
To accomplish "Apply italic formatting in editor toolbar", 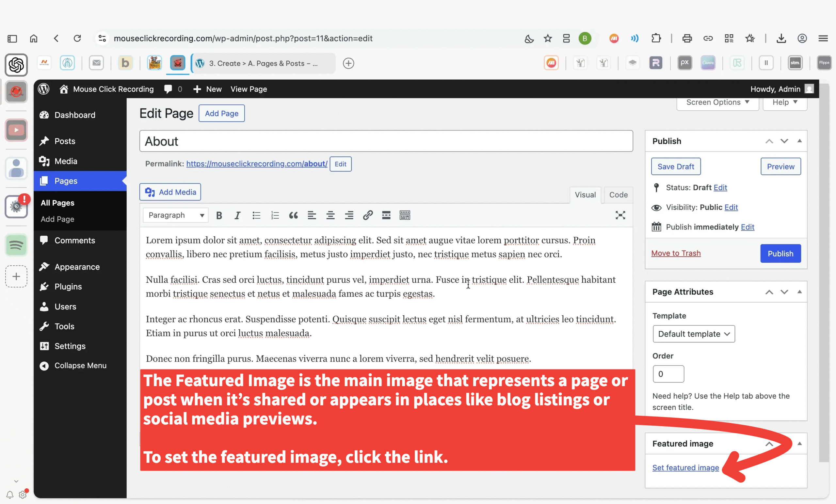I will click(237, 215).
